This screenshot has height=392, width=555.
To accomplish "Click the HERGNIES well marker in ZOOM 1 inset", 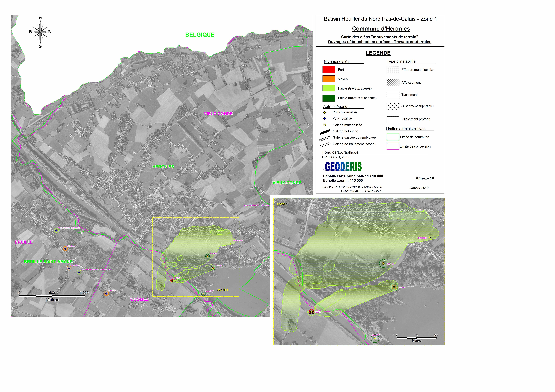I will pyautogui.click(x=430, y=238).
